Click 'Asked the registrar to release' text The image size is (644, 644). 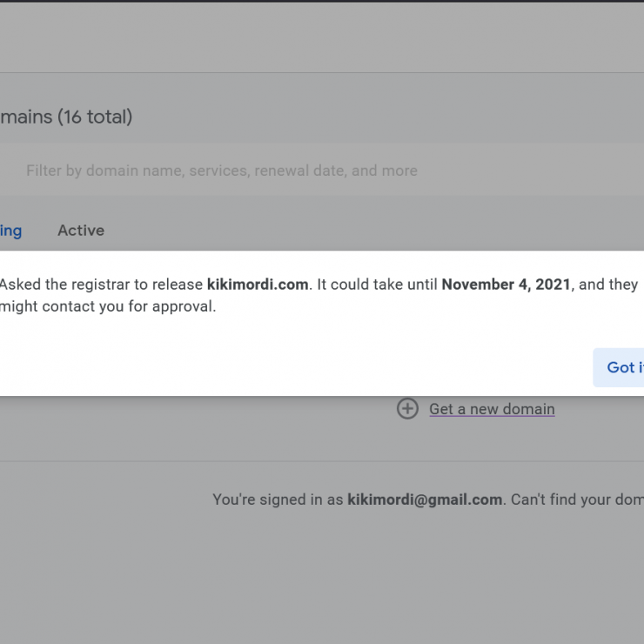click(x=101, y=285)
